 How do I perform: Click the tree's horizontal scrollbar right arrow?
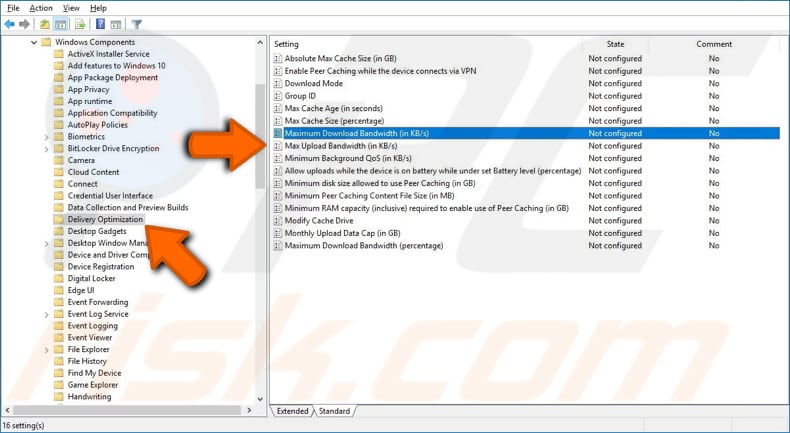point(249,410)
